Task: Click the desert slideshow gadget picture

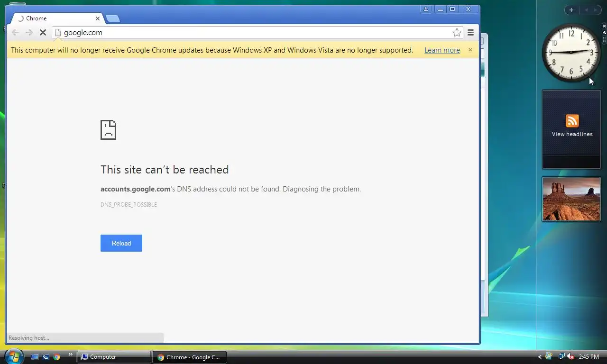Action: click(x=571, y=199)
